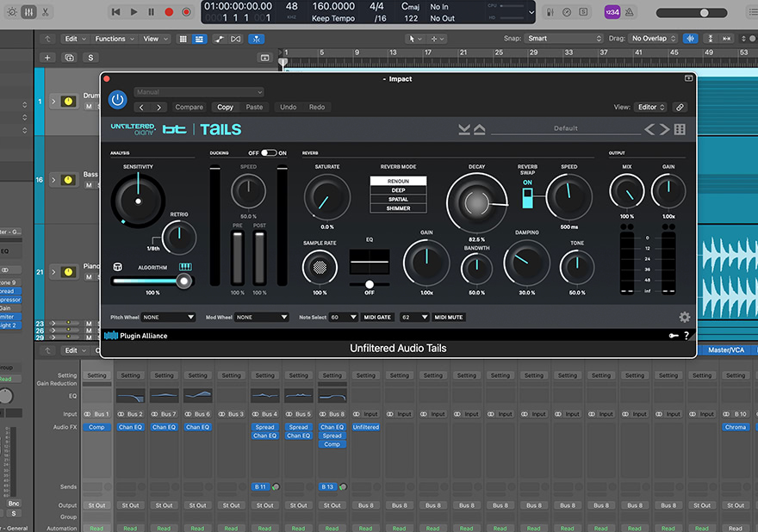
Task: Select the RENOUN reverb mode
Action: (398, 181)
